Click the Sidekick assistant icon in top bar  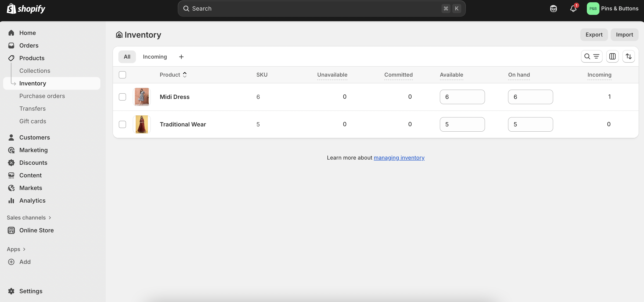tap(553, 9)
